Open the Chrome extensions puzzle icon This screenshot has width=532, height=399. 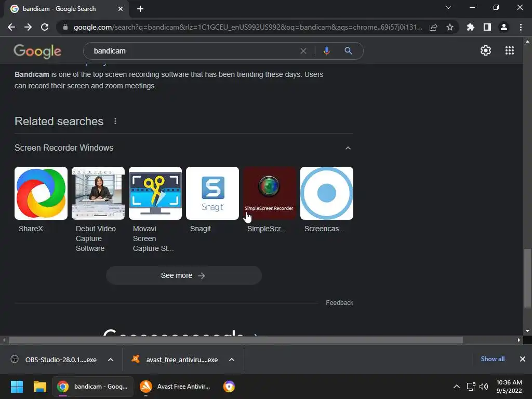[x=470, y=27]
